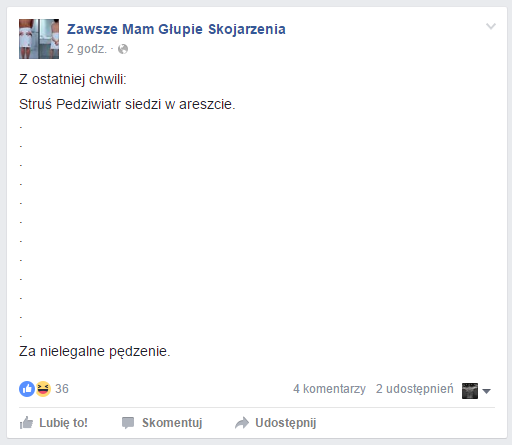This screenshot has height=445, width=512.
Task: View the 36 reactions count
Action: (62, 389)
